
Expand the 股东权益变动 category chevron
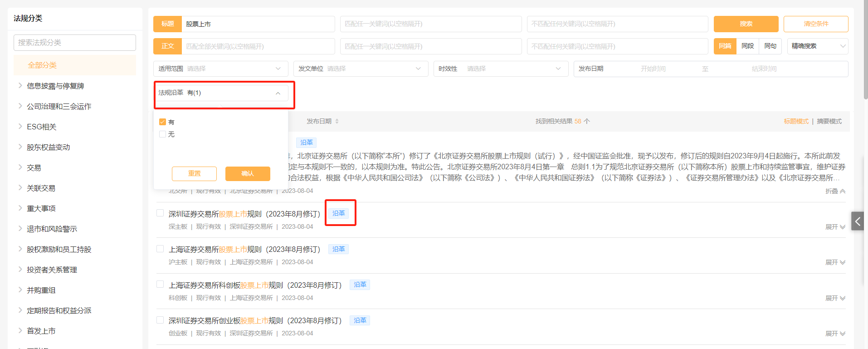pos(20,147)
